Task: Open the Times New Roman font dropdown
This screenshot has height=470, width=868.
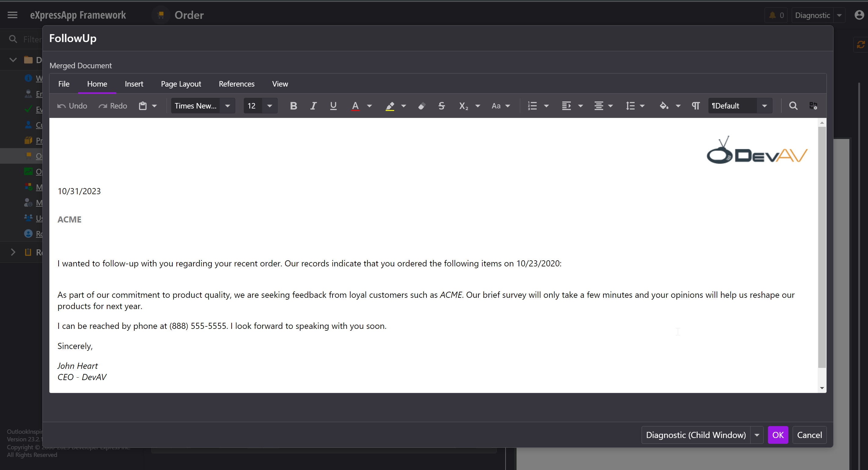Action: [227, 106]
